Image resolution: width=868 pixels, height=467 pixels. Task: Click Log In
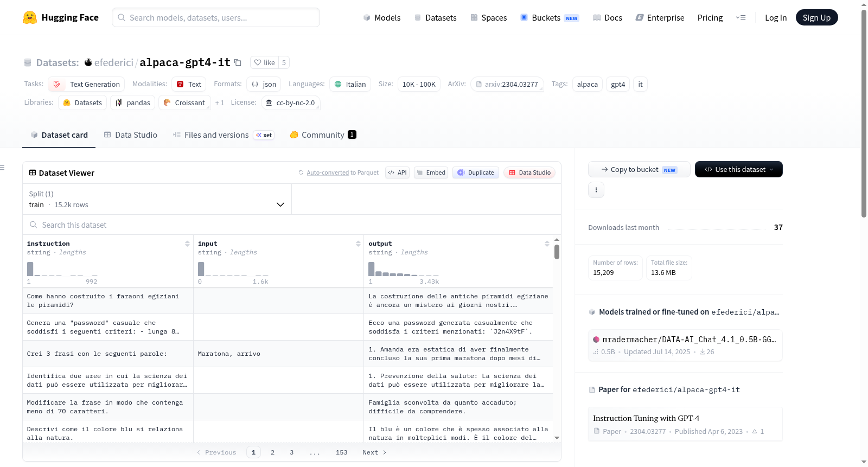(776, 17)
